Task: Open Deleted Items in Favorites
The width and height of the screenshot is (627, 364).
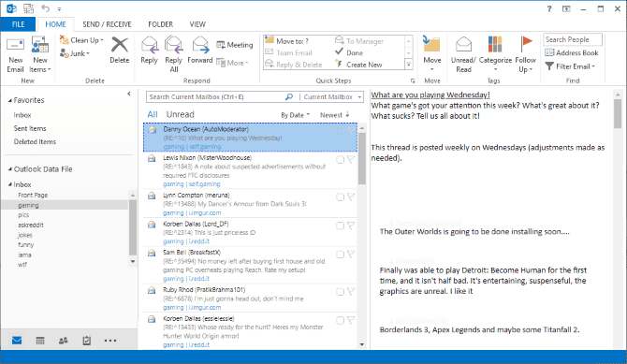Action: pos(35,141)
